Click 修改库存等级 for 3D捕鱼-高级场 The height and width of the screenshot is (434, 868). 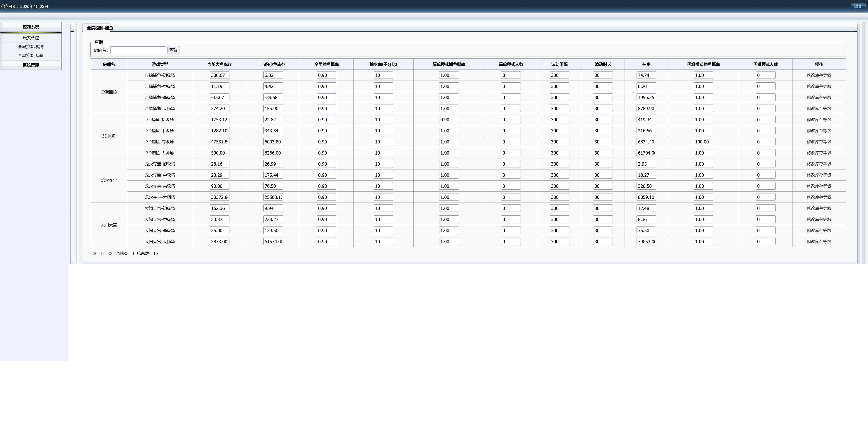click(x=819, y=142)
